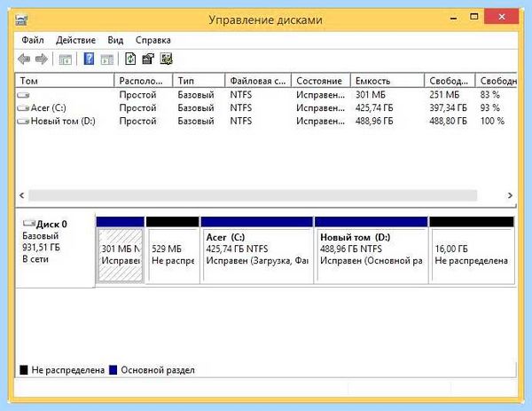Click the Forward arrow toolbar icon

click(42, 59)
